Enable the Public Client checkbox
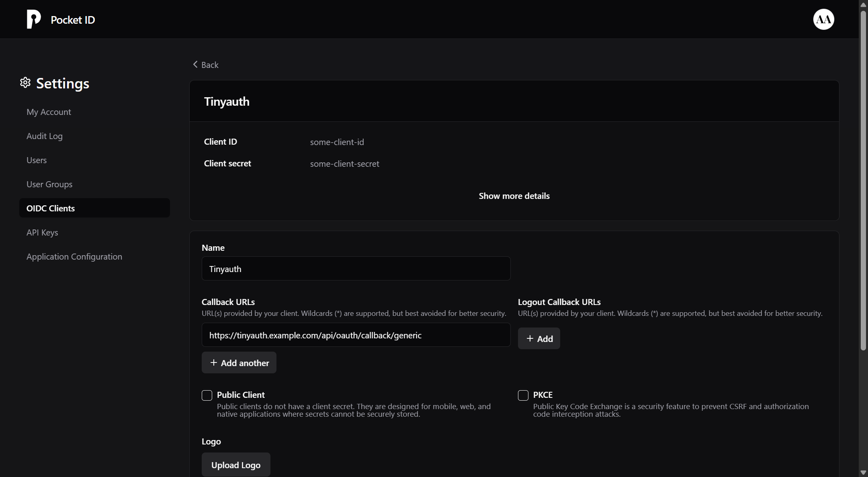The height and width of the screenshot is (477, 868). coord(207,395)
